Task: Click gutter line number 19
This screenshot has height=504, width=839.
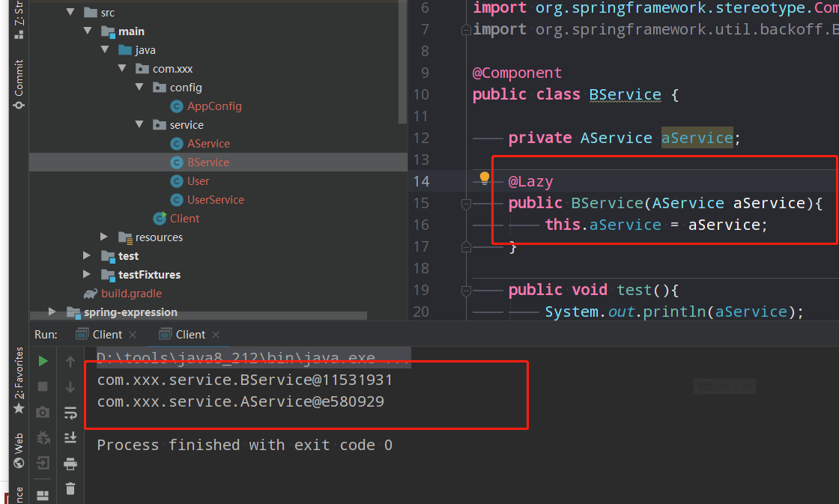Action: pos(421,290)
